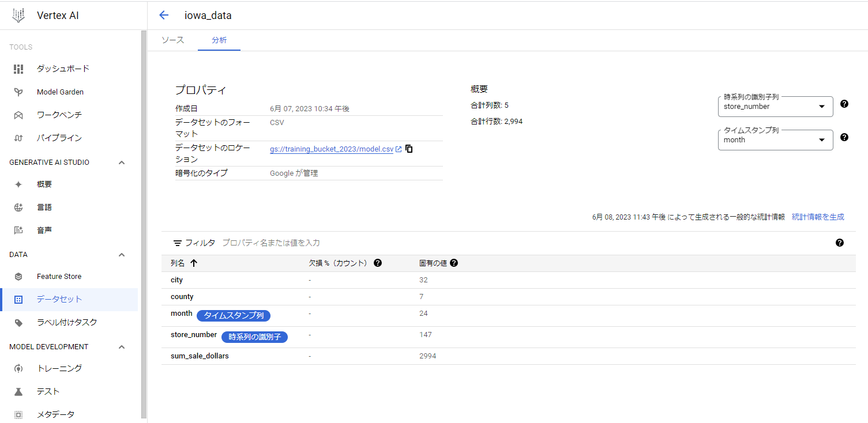Viewport: 868px width, 423px height.
Task: Collapse the DATA section
Action: pos(122,255)
